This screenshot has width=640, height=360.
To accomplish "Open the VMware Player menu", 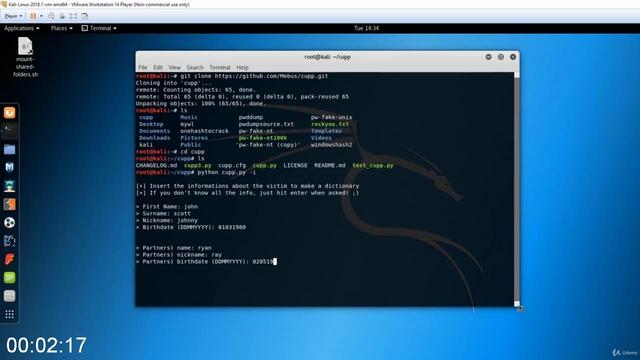I will 13,16.
